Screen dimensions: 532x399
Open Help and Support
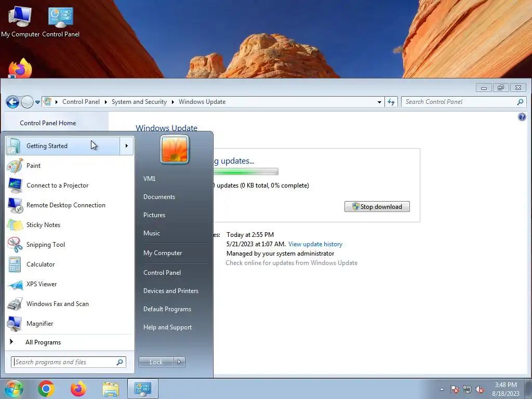pos(168,327)
